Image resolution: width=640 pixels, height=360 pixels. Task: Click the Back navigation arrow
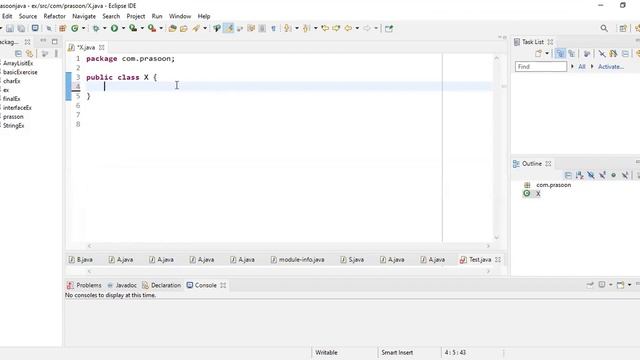[348, 28]
